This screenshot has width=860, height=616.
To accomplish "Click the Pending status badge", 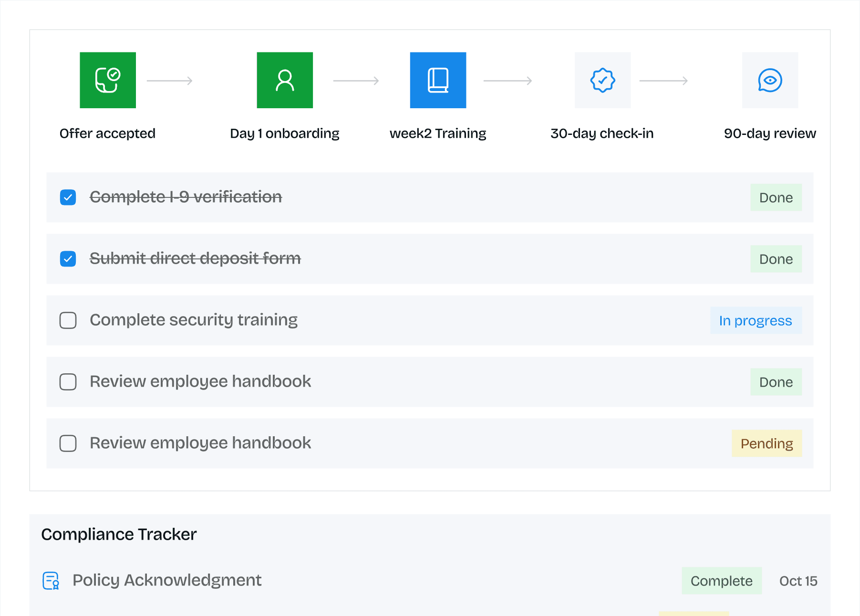I will point(767,443).
